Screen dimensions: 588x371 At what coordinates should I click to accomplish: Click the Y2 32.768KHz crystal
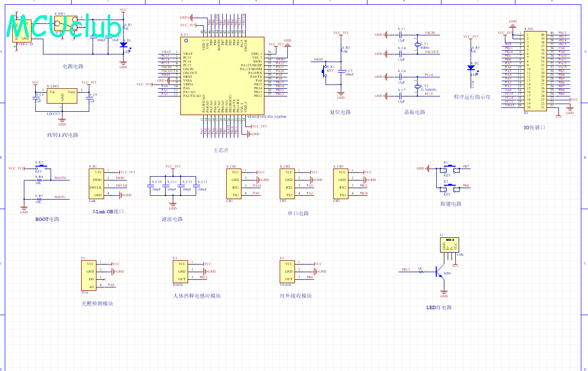418,86
